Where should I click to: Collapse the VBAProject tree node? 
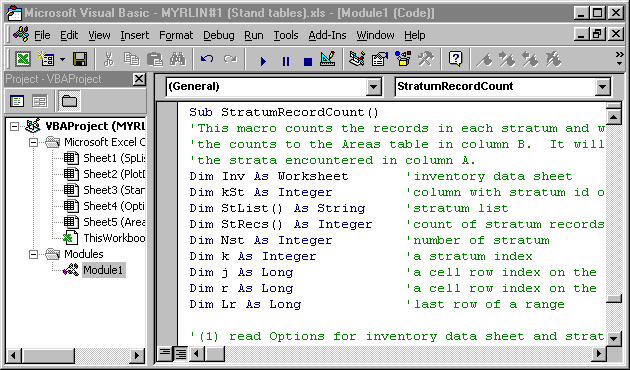tap(14, 127)
